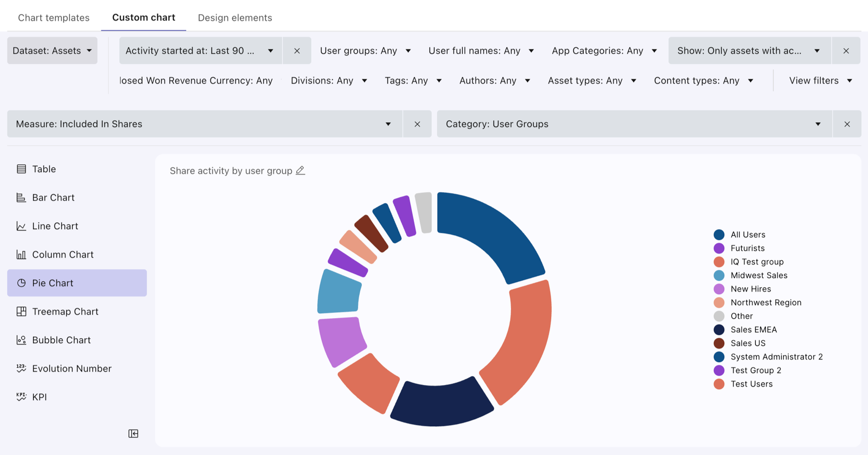Open the Design elements tab

235,17
